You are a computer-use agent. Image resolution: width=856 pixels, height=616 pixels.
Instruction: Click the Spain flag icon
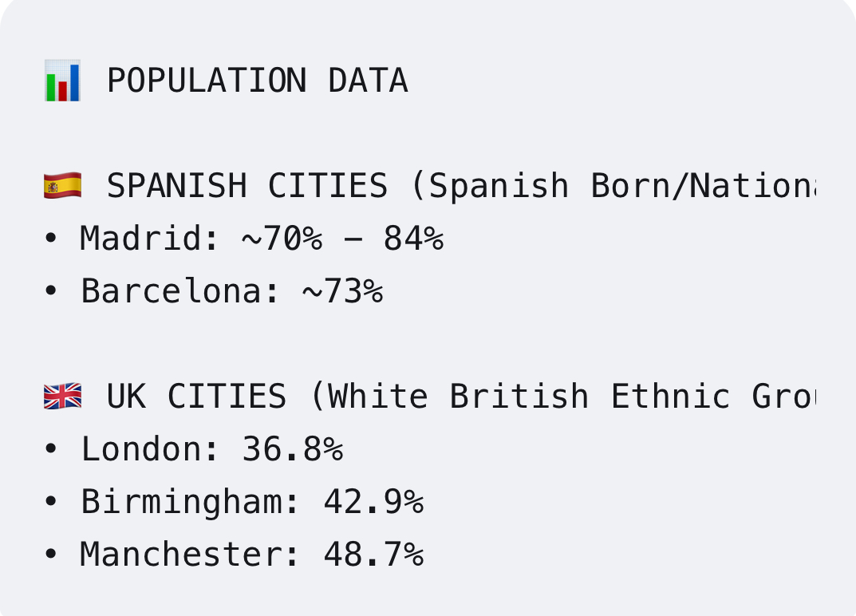click(x=63, y=186)
